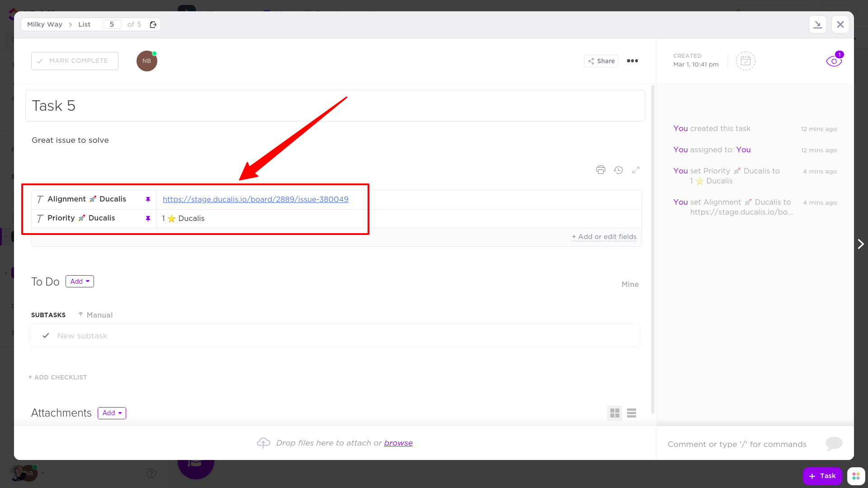Open quick actions grid icon
The width and height of the screenshot is (868, 488).
coord(856,476)
